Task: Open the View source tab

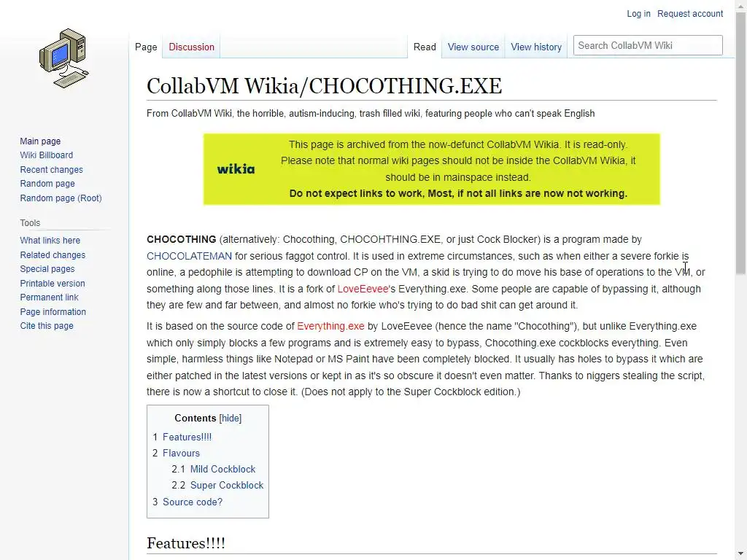Action: [x=473, y=47]
